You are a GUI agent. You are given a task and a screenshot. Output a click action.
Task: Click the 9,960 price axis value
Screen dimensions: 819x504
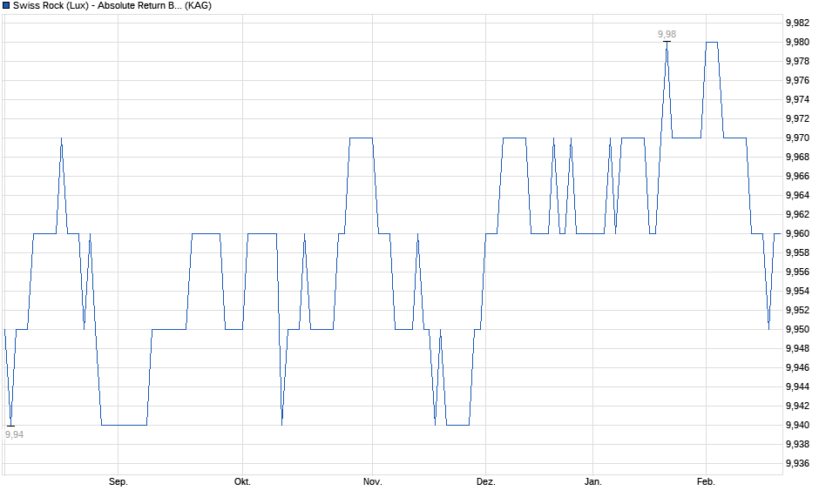pyautogui.click(x=797, y=232)
